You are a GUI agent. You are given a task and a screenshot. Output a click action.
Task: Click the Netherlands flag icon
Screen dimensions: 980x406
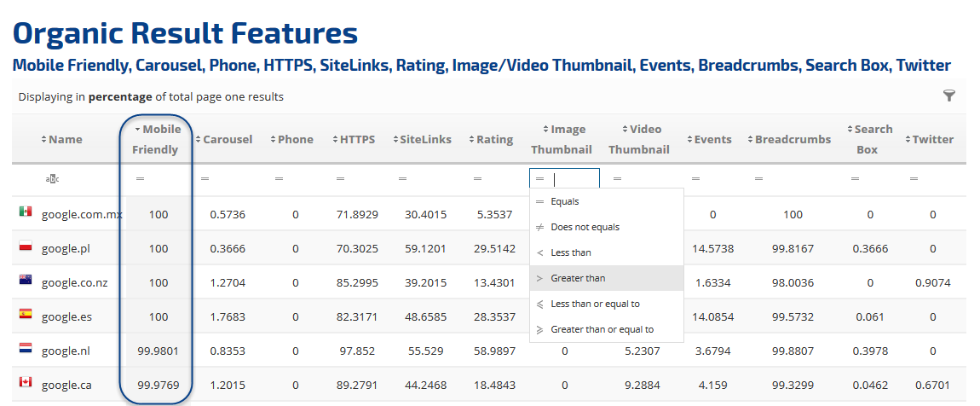25,348
